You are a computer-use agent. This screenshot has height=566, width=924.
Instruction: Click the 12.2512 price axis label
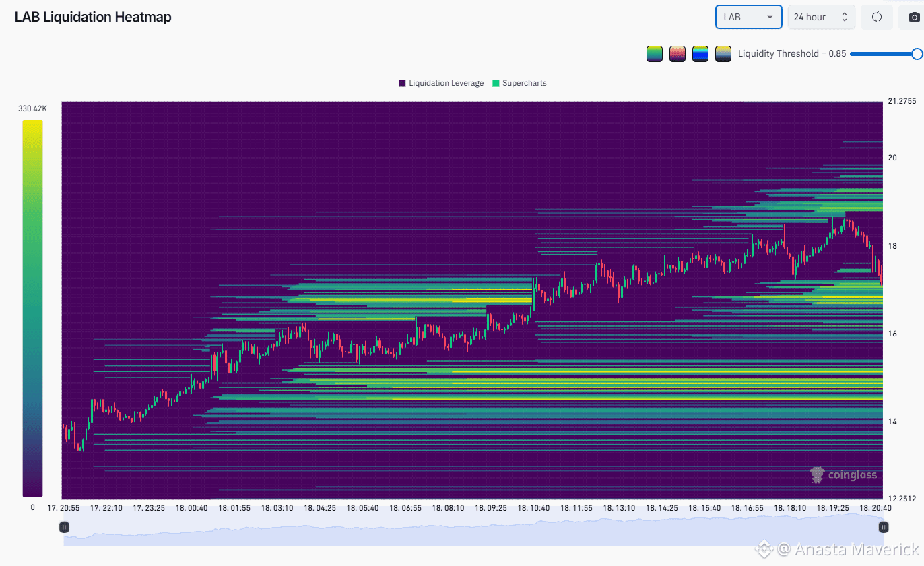point(902,499)
